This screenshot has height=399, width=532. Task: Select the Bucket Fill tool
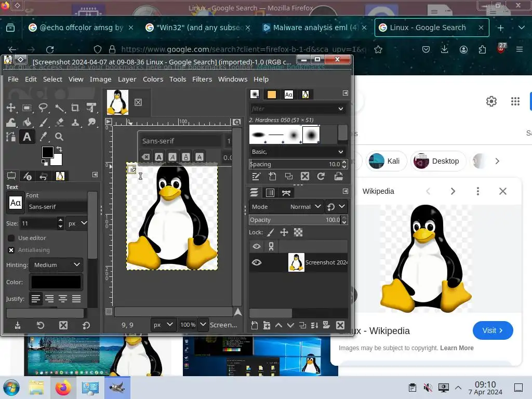(27, 122)
